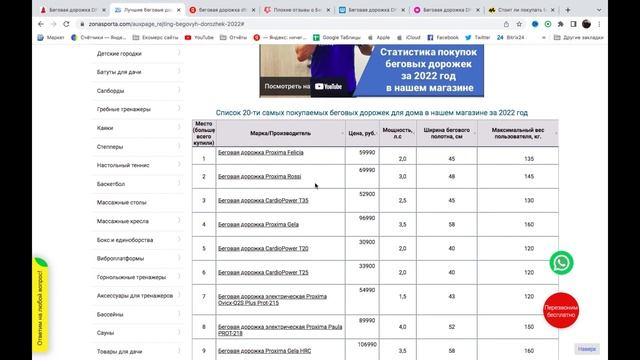Open the tab search chevron
This screenshot has width=640, height=360.
pos(599,10)
